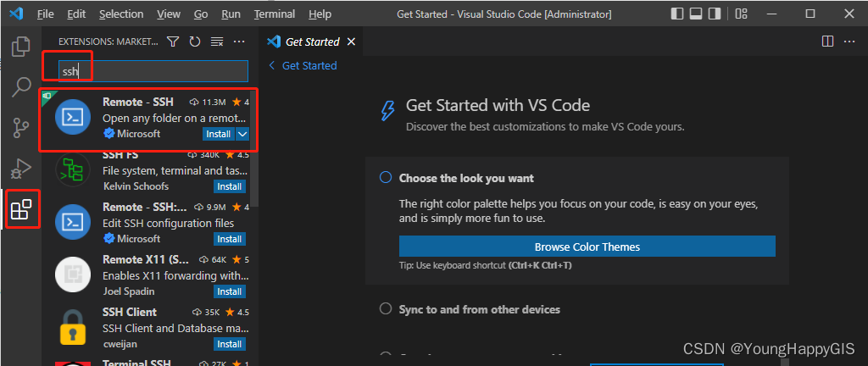Open the View menu
The height and width of the screenshot is (366, 868).
click(x=169, y=14)
